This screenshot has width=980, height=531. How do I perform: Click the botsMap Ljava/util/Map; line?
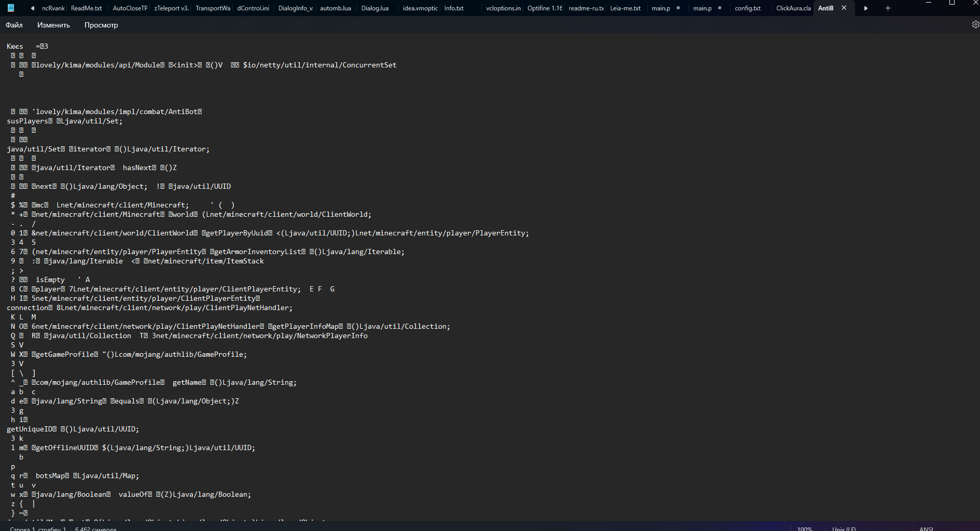pos(75,476)
